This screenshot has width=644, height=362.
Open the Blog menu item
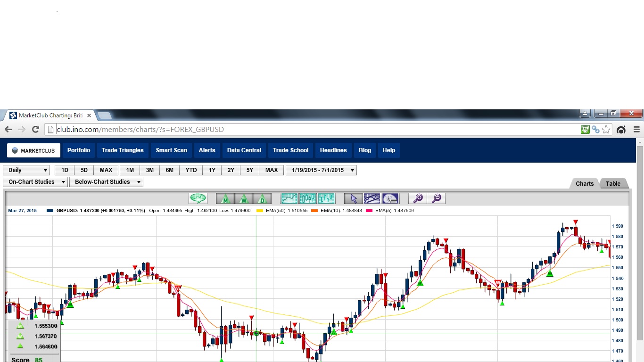[x=365, y=150]
